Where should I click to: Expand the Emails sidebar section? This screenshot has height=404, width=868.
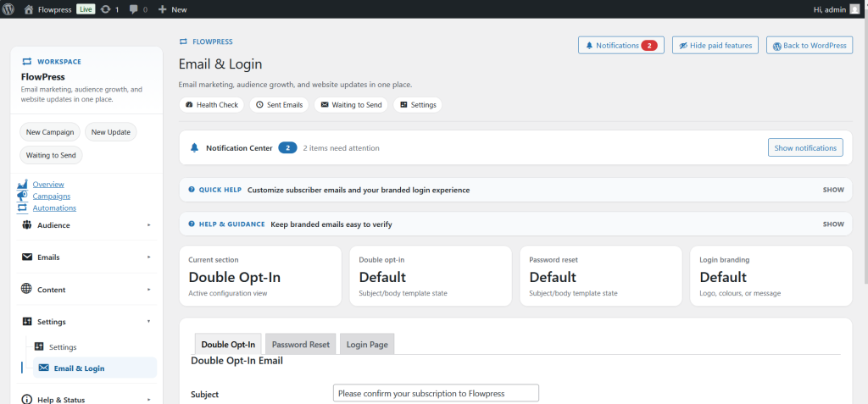[x=86, y=257]
